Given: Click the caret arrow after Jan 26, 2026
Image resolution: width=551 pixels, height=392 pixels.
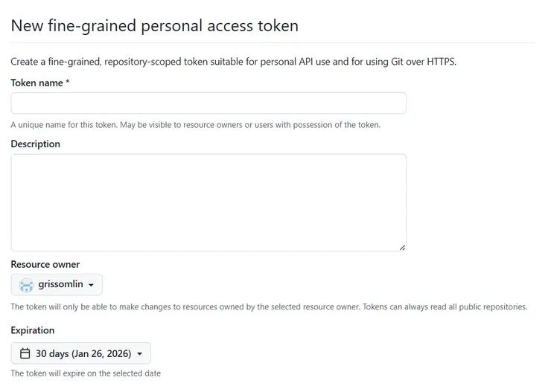Looking at the screenshot, I should click(139, 354).
